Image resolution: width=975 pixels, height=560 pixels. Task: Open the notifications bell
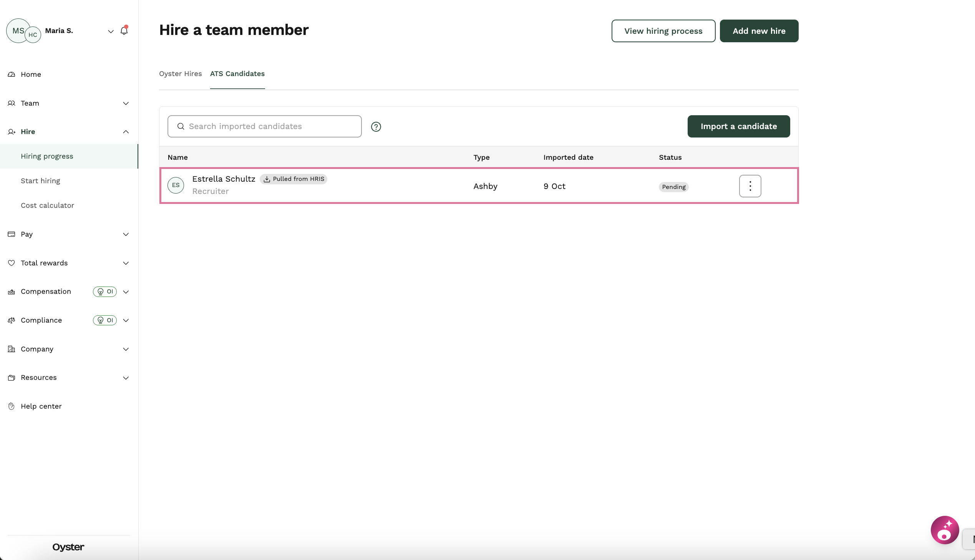point(124,30)
